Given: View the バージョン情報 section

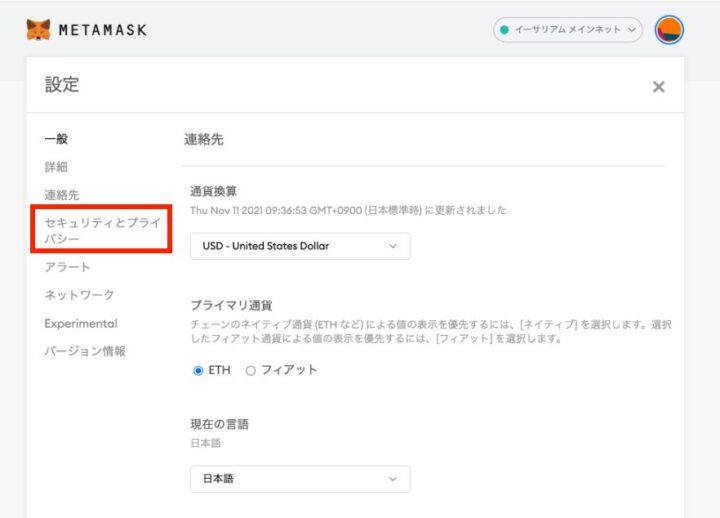Looking at the screenshot, I should click(x=84, y=351).
